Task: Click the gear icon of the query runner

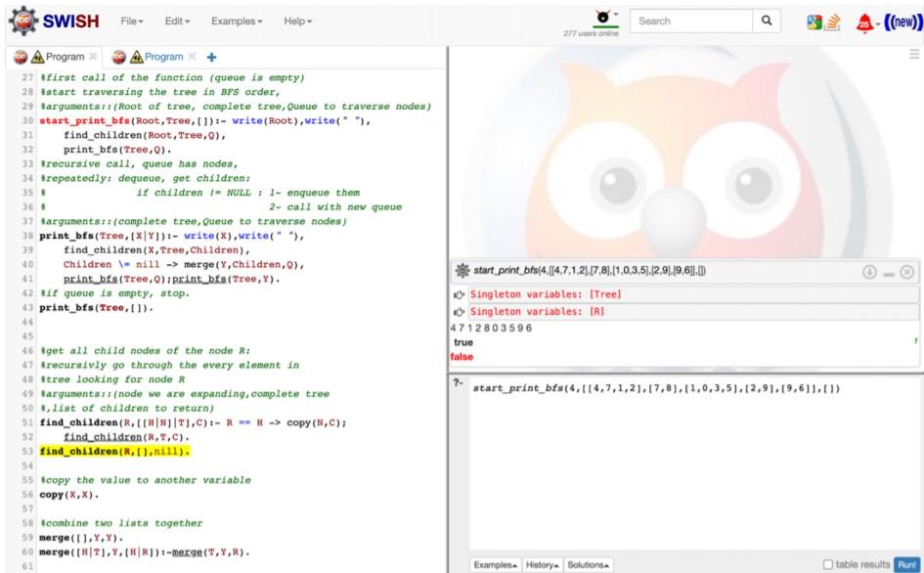Action: (462, 271)
